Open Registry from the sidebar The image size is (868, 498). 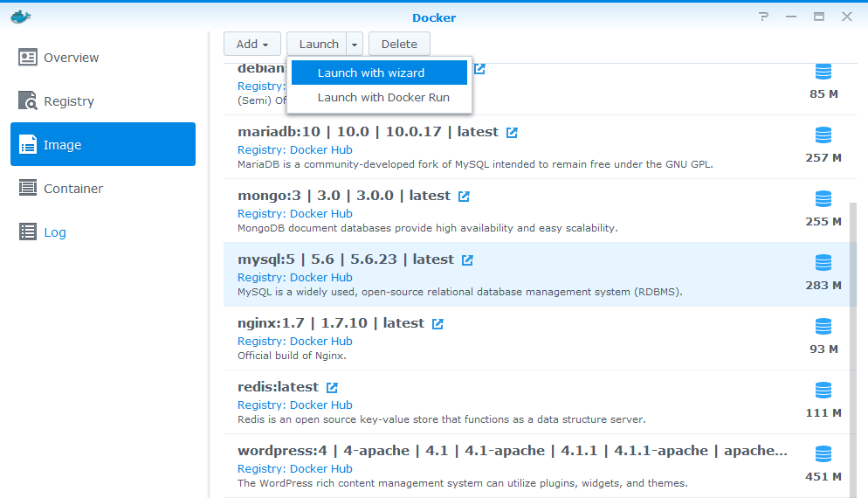point(103,101)
